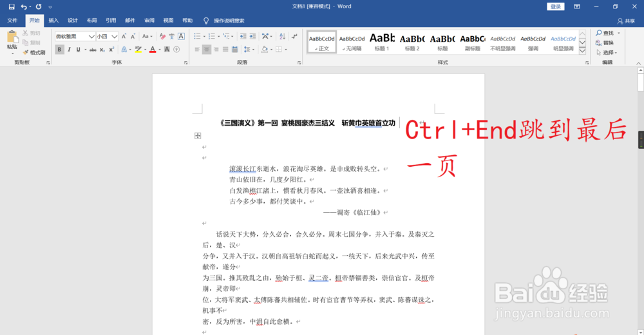644x335 pixels.
Task: Open the 微软雅黑 font name dropdown
Action: pos(91,37)
